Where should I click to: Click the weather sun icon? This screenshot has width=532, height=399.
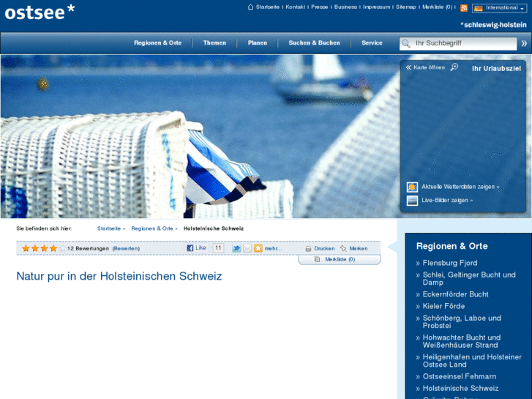[x=412, y=187]
